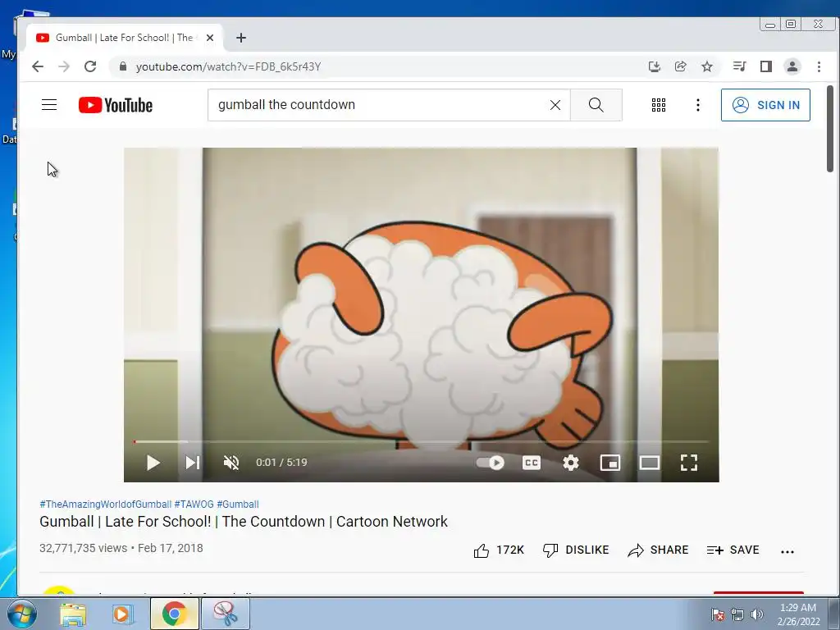Open #TheAmazingWorldofGumball hashtag link
840x630 pixels.
coord(106,504)
